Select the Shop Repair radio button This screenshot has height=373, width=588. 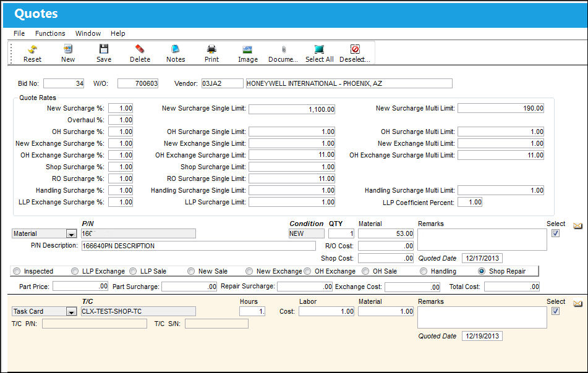(x=482, y=271)
